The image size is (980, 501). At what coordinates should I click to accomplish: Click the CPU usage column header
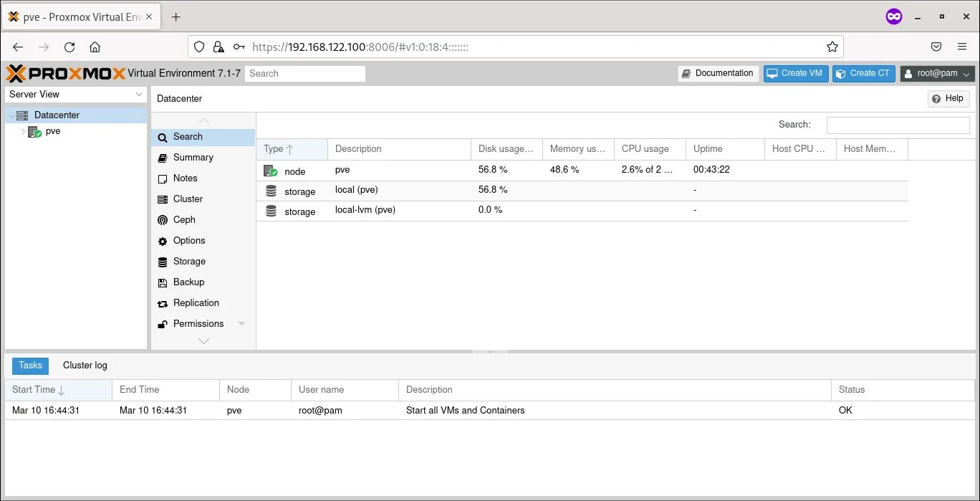pos(650,149)
